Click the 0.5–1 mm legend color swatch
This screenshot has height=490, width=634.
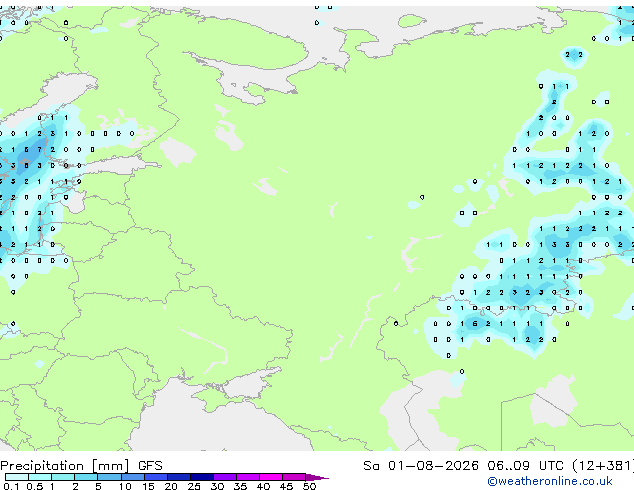[x=40, y=477]
